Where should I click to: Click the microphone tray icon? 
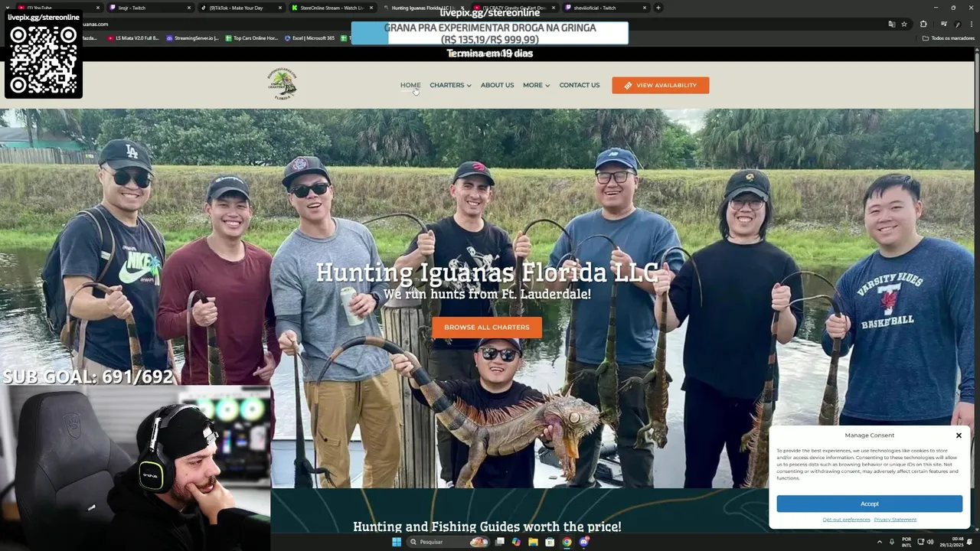click(892, 542)
